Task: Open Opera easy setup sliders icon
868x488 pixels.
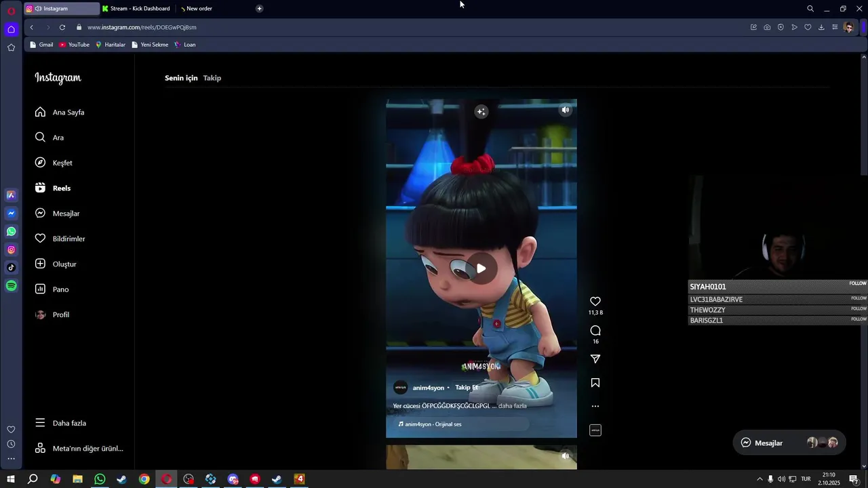Action: pyautogui.click(x=835, y=27)
